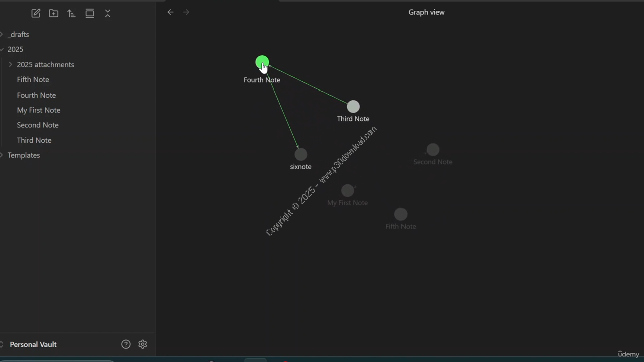Open the Personal Vault switcher
Image resolution: width=644 pixels, height=362 pixels.
[33, 344]
